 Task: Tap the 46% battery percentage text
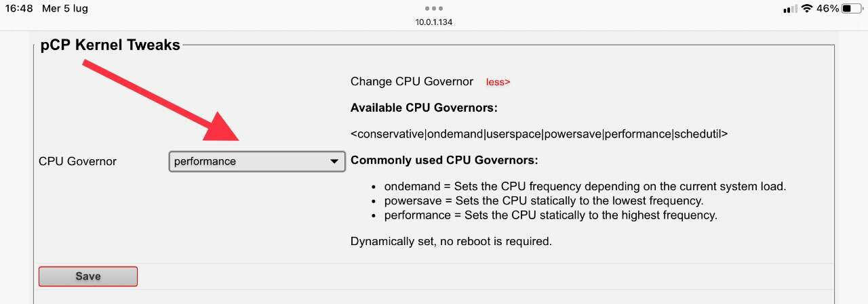(x=827, y=9)
